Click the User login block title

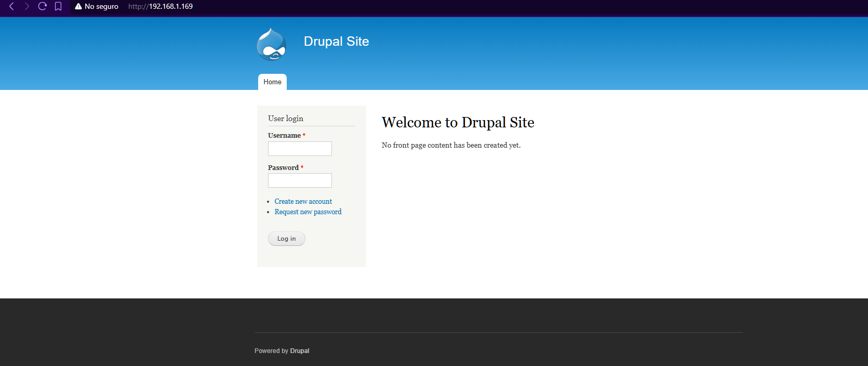pyautogui.click(x=286, y=119)
